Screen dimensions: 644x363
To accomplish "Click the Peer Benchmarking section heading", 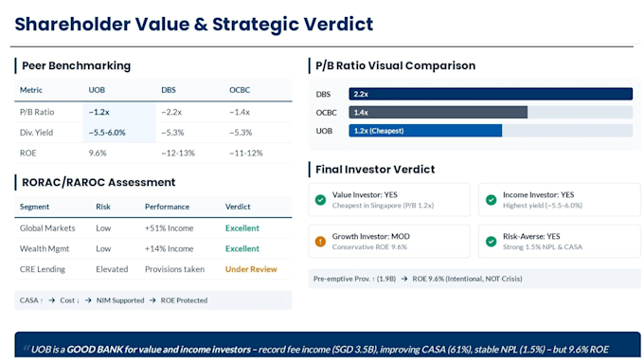I will (x=76, y=65).
